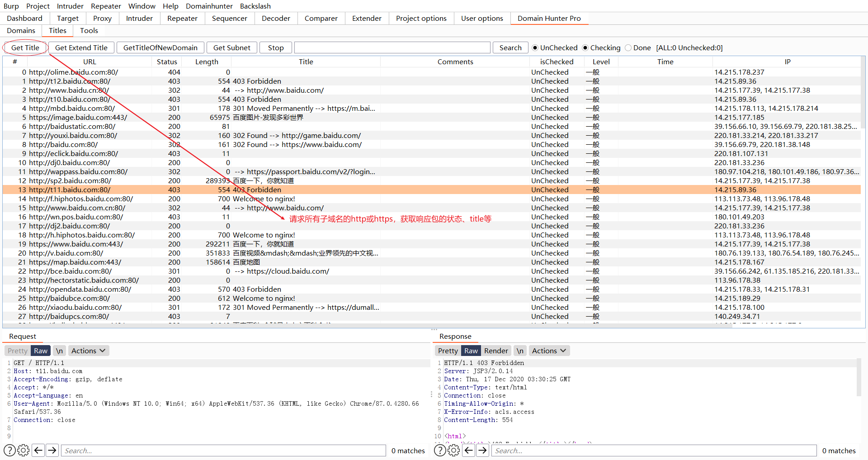Switch to the Project options tab
Viewport: 868px width, 460px height.
(421, 18)
